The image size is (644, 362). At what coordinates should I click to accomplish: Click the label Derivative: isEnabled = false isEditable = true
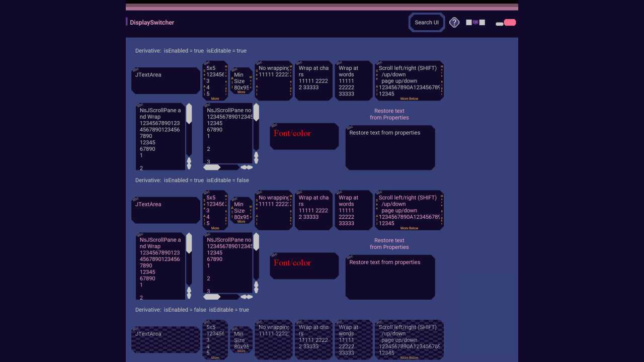[x=192, y=310]
